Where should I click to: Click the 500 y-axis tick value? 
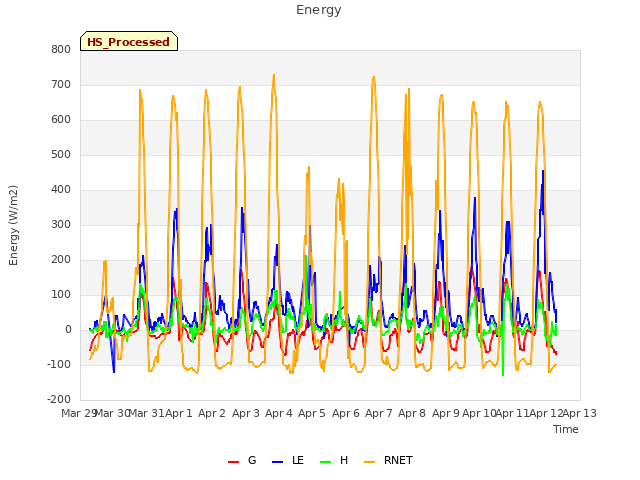[x=61, y=155]
